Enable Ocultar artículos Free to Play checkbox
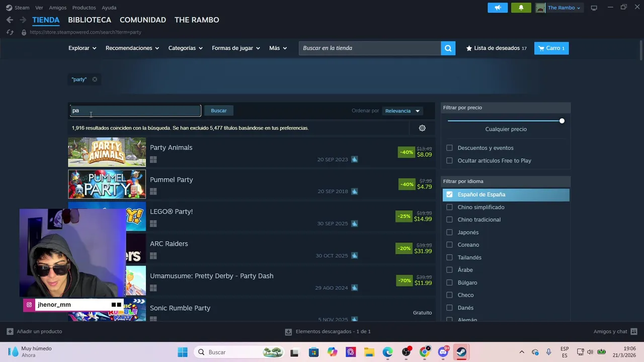This screenshot has width=644, height=362. point(449,160)
